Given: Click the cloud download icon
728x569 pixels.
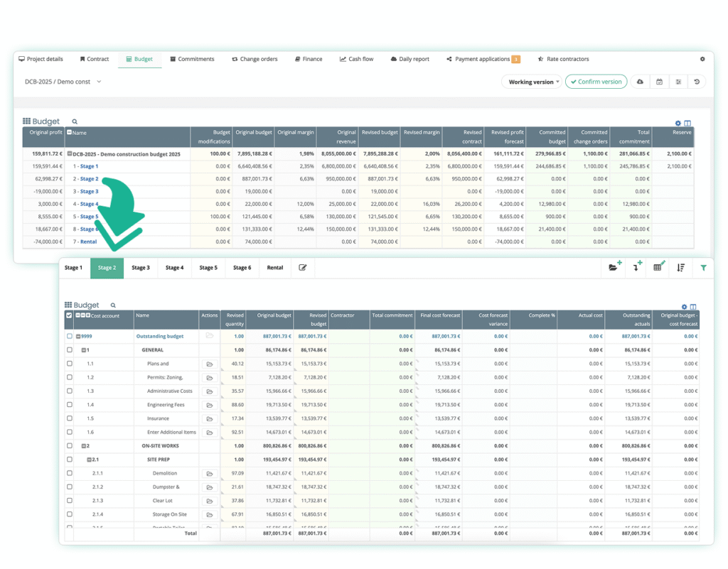Looking at the screenshot, I should (640, 82).
